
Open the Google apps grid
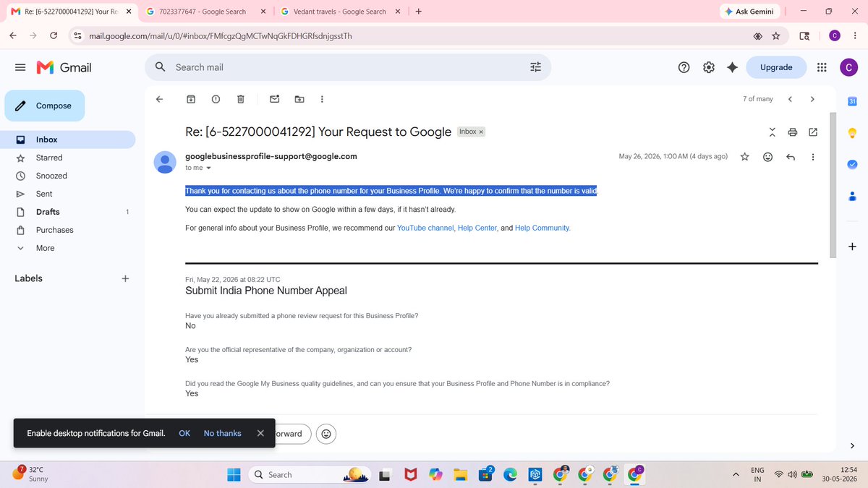click(x=822, y=67)
